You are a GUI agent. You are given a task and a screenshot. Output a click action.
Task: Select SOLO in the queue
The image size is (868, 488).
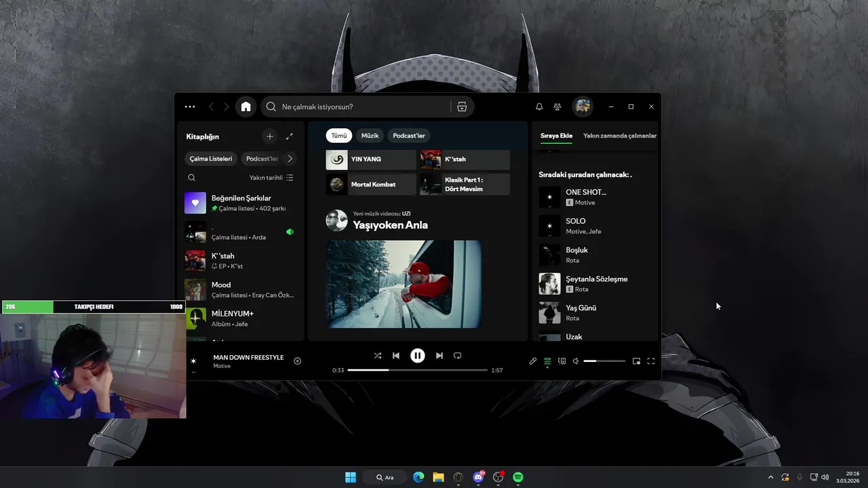pos(595,226)
